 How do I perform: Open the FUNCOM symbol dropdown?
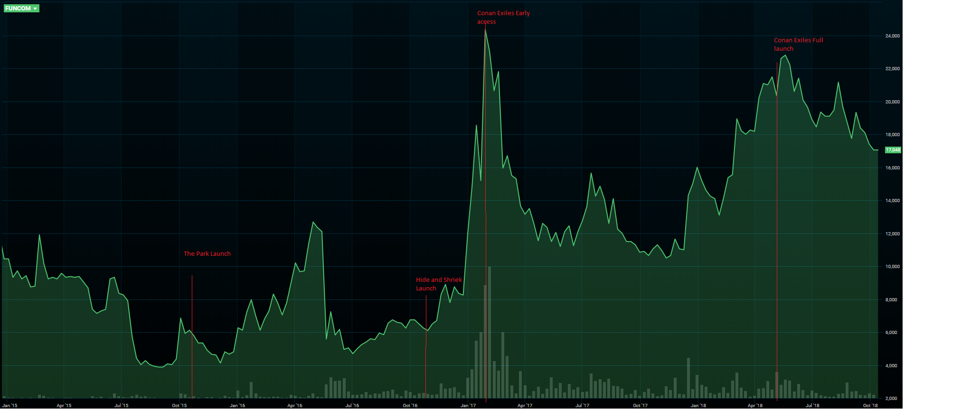coord(21,9)
